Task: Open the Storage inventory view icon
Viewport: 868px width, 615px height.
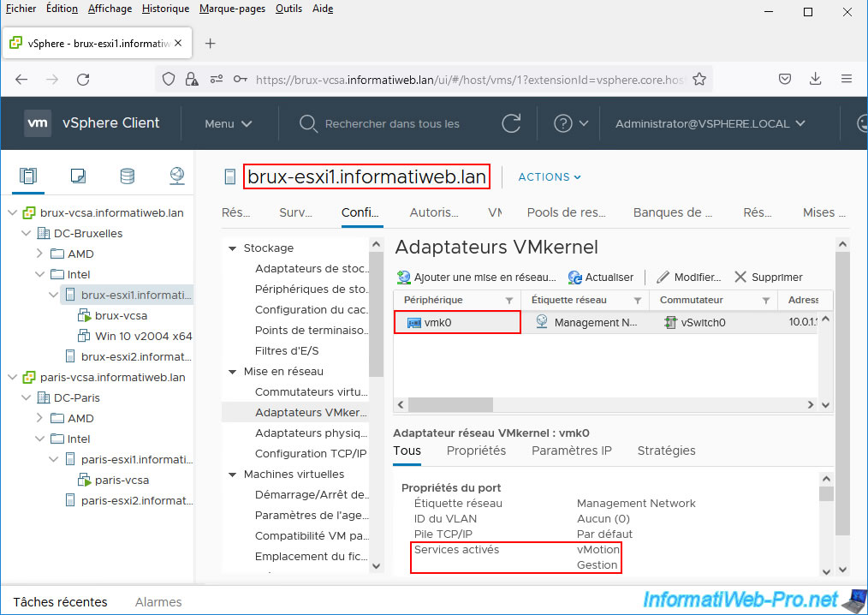Action: click(x=128, y=176)
